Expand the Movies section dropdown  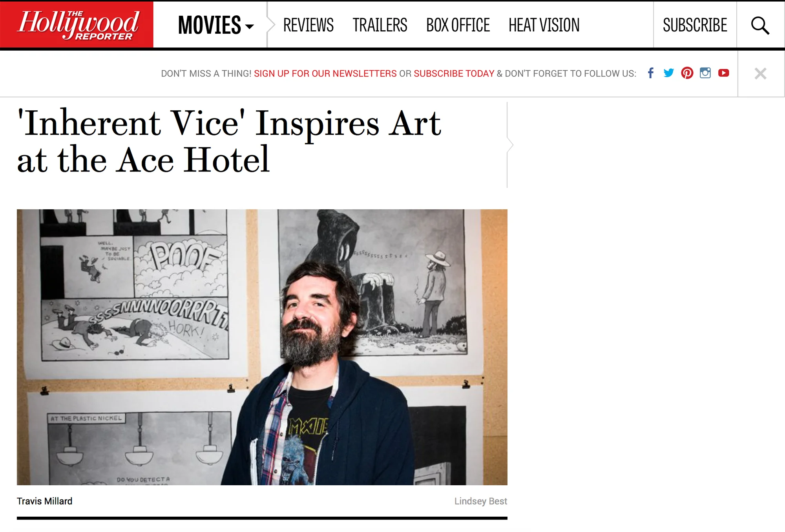[x=216, y=25]
